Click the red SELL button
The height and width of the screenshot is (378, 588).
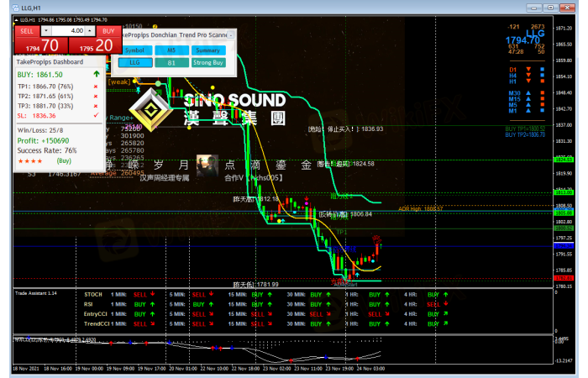pyautogui.click(x=27, y=30)
